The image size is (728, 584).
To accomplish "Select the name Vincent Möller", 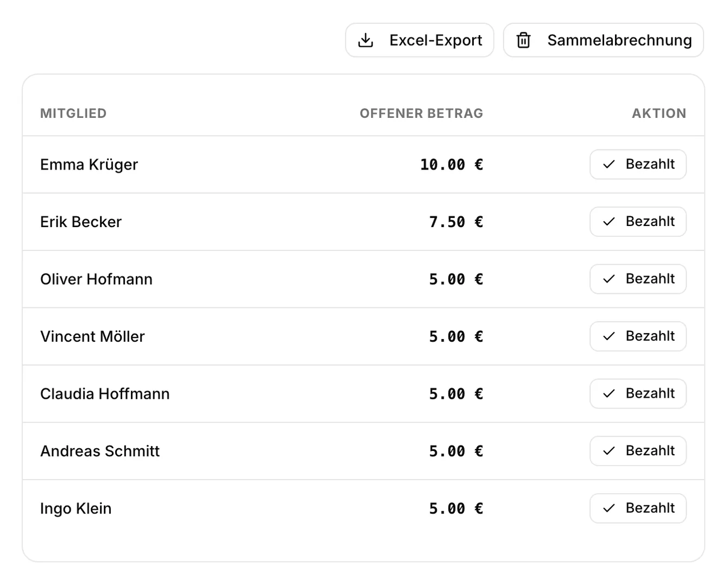I will click(x=92, y=336).
